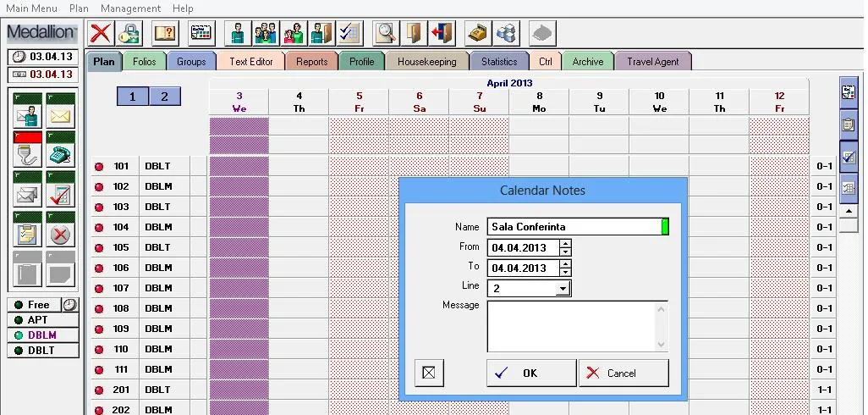Decrease the From date with down arrow
The height and width of the screenshot is (415, 868).
coord(565,252)
